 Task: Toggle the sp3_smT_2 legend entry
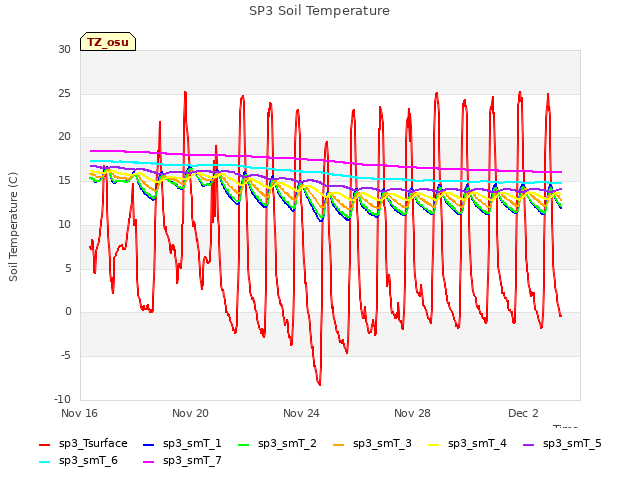point(277,444)
